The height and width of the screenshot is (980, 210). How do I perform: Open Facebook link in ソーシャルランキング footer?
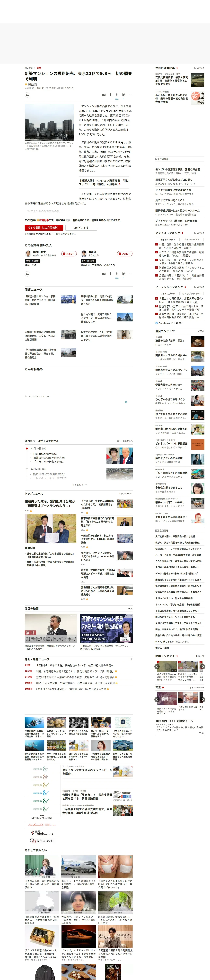click(164, 323)
